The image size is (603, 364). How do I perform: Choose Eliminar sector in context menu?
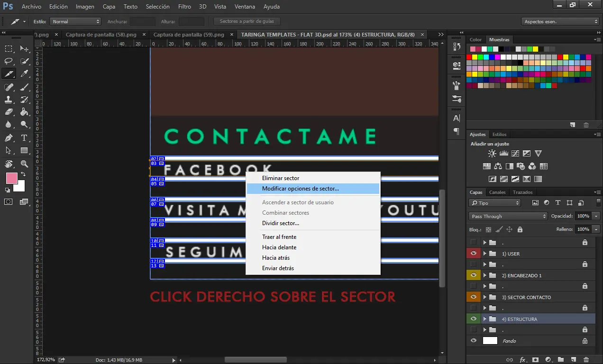[x=313, y=178]
